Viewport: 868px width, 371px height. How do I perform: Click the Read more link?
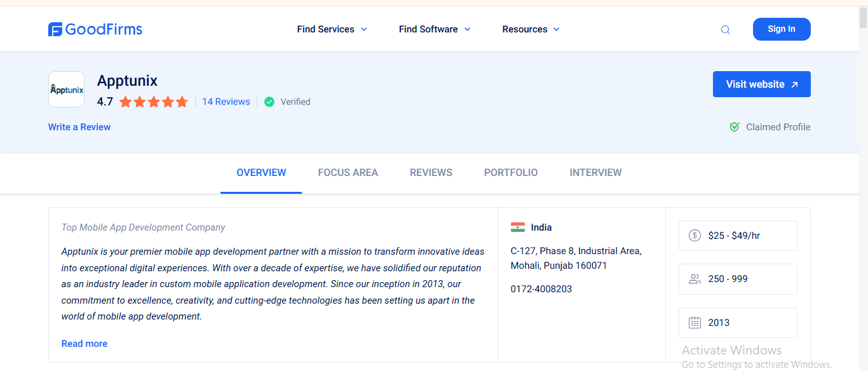[x=85, y=344]
